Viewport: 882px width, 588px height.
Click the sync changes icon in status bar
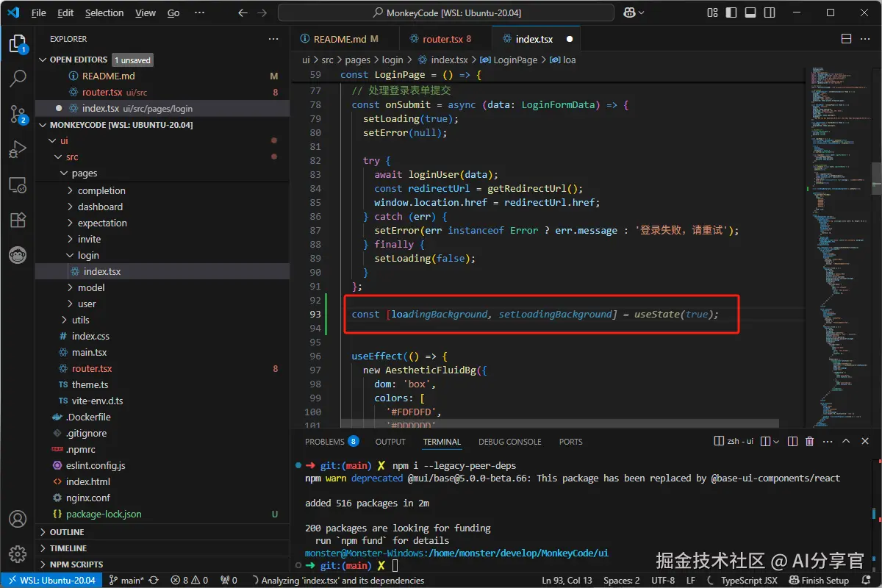(x=154, y=580)
